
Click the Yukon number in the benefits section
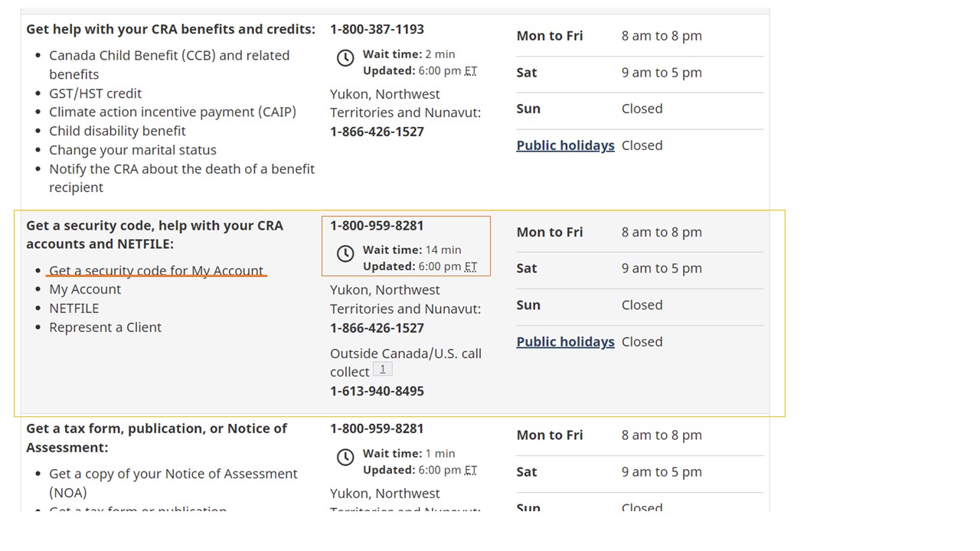pyautogui.click(x=377, y=132)
